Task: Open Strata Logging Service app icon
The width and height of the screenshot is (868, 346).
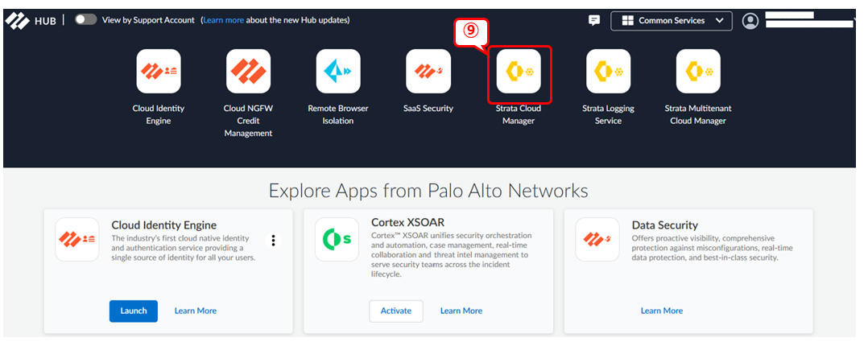Action: tap(608, 72)
